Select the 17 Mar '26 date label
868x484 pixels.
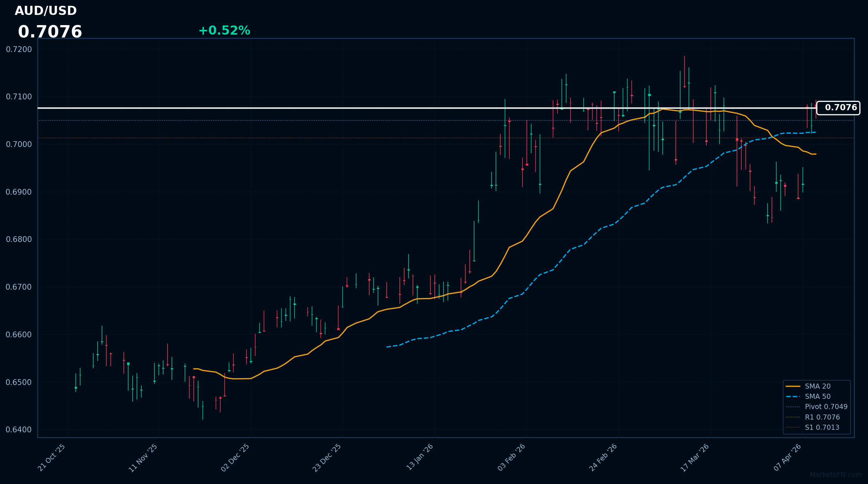pyautogui.click(x=695, y=458)
